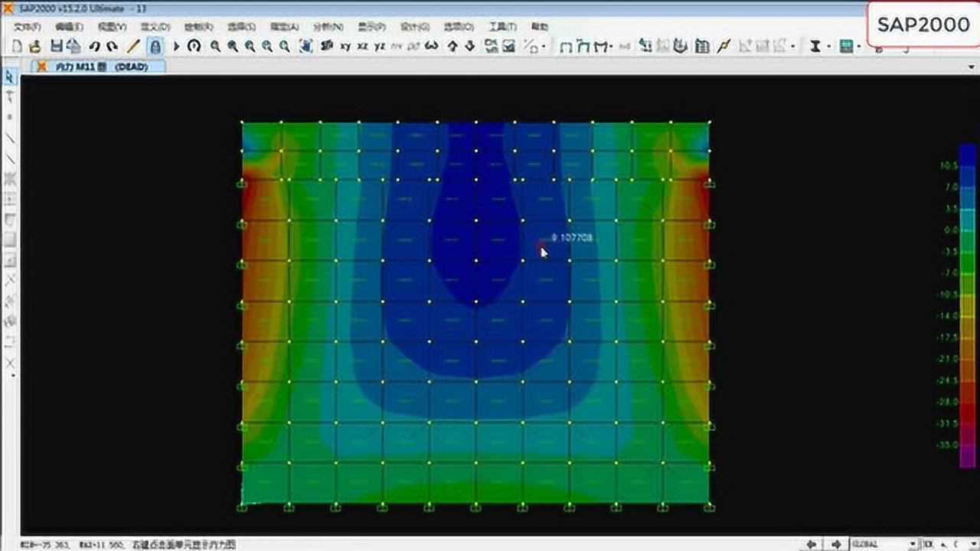Click the left arrow step button in status bar
980x551 pixels.
(812, 543)
